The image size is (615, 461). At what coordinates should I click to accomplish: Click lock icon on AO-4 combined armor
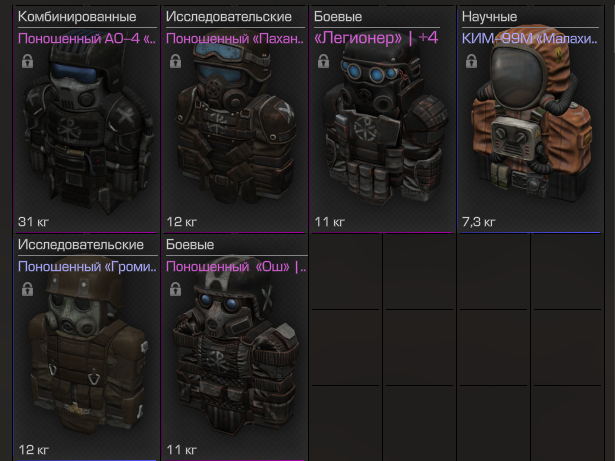[27, 61]
